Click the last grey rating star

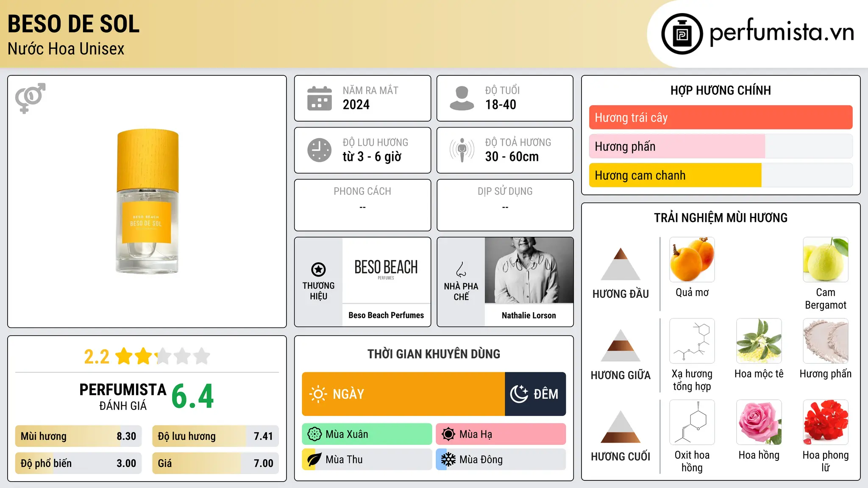[x=202, y=356]
